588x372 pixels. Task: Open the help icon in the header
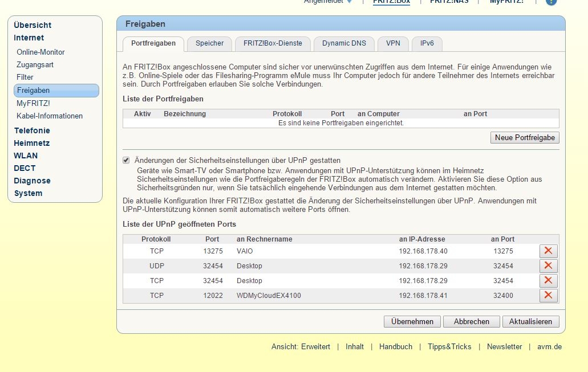(x=551, y=2)
